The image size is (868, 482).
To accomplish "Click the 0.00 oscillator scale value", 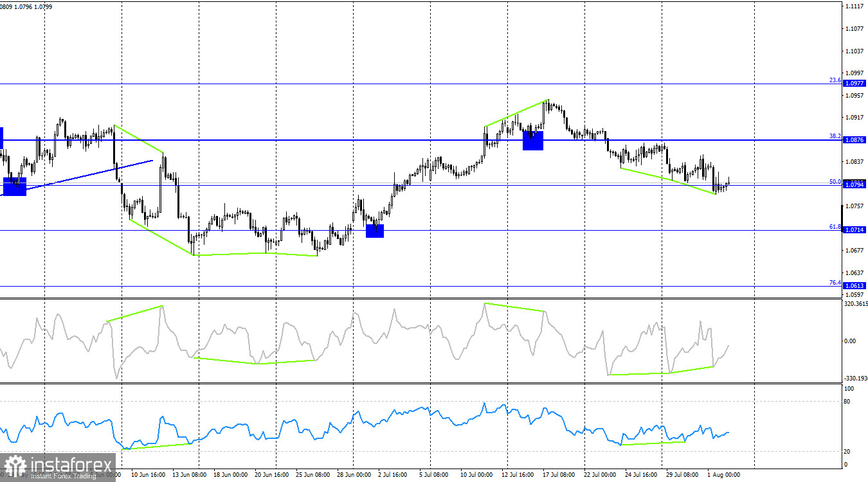I will tap(851, 341).
